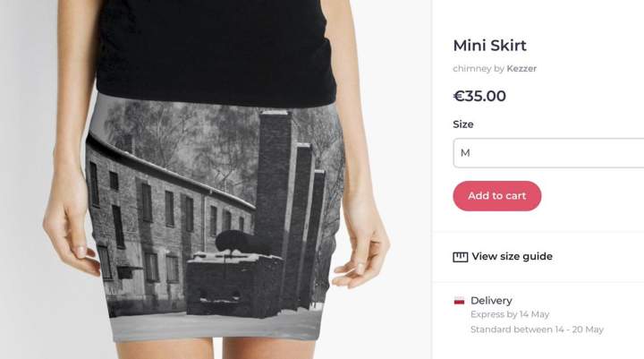The height and width of the screenshot is (359, 644).
Task: Click the Delivery heading
Action: [x=491, y=301]
